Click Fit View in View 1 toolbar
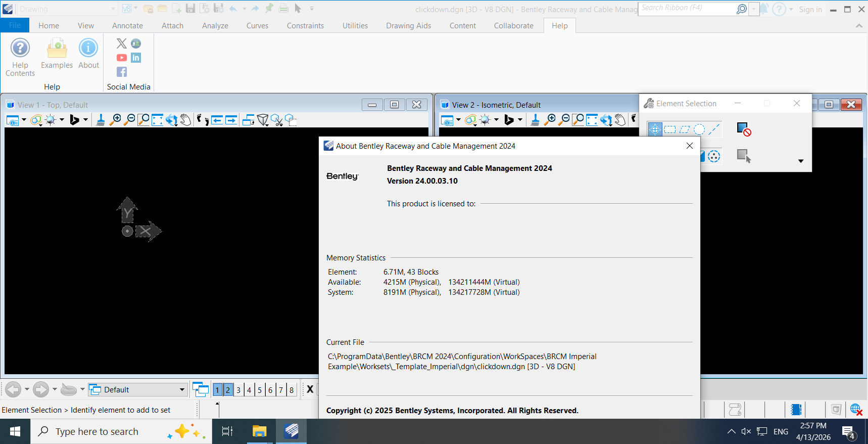 point(158,120)
